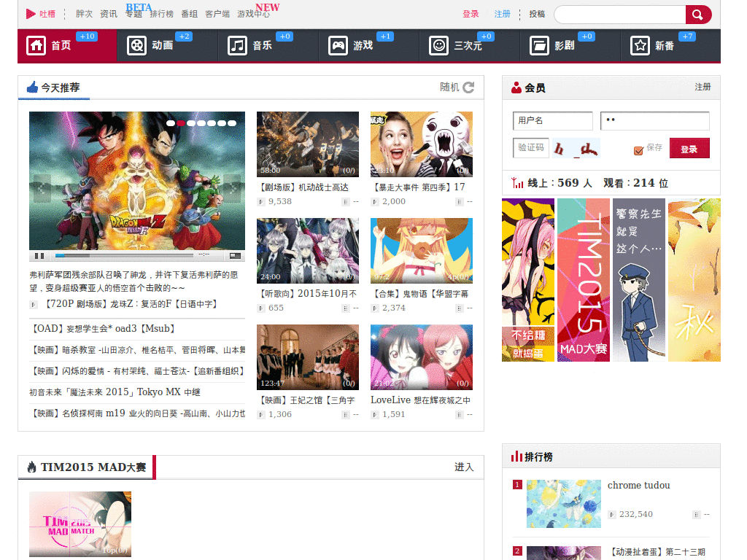Click the 登录 link in top bar
The image size is (747, 560).
click(x=471, y=14)
